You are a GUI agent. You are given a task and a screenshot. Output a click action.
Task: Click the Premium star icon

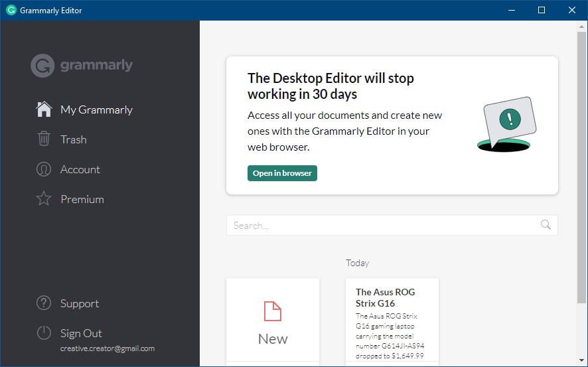click(x=44, y=199)
